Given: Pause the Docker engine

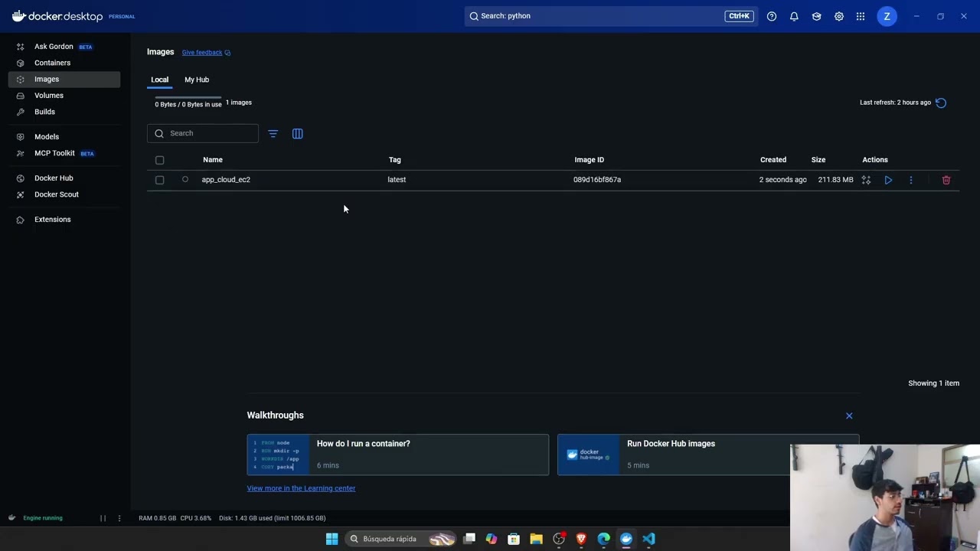Looking at the screenshot, I should (103, 518).
